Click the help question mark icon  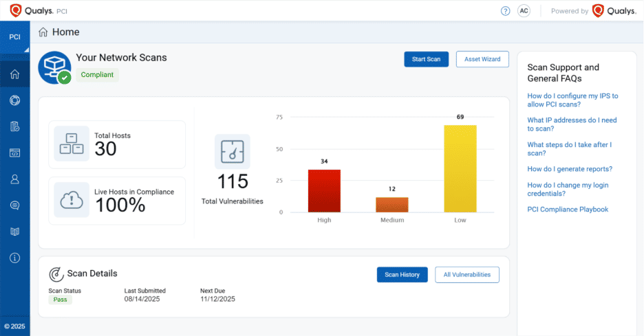click(505, 11)
